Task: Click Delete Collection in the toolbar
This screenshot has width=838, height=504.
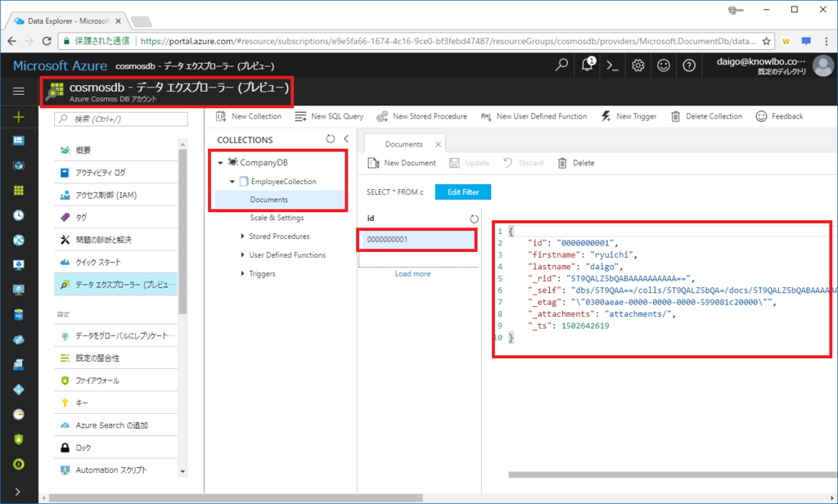Action: [706, 116]
